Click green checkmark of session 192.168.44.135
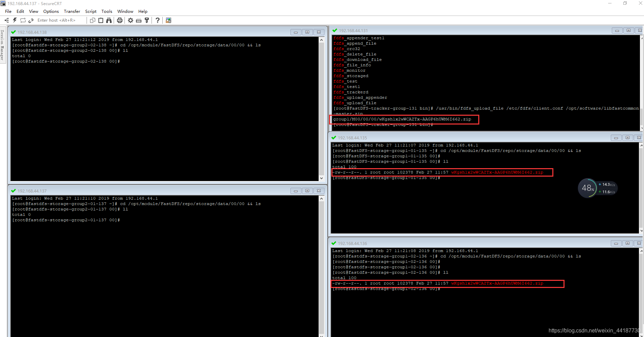The image size is (644, 337). pyautogui.click(x=334, y=138)
